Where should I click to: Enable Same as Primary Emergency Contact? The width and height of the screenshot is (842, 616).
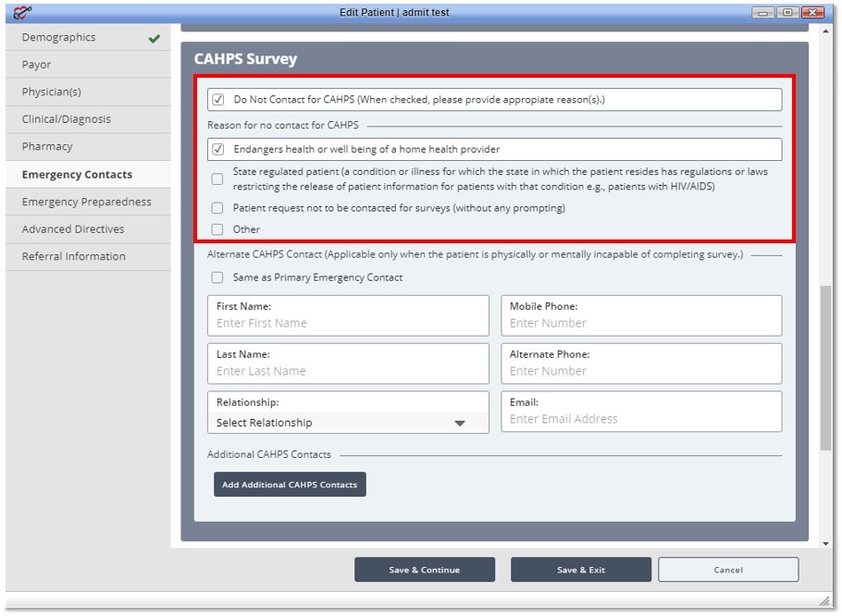point(217,277)
